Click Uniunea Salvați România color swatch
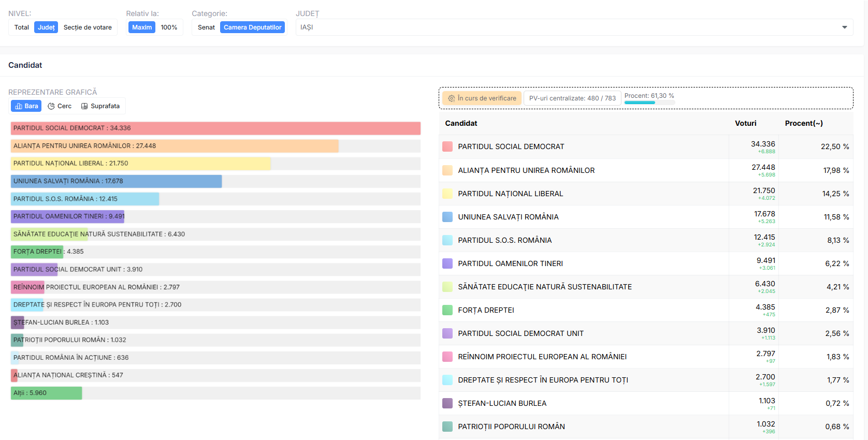The image size is (868, 440). (x=447, y=217)
